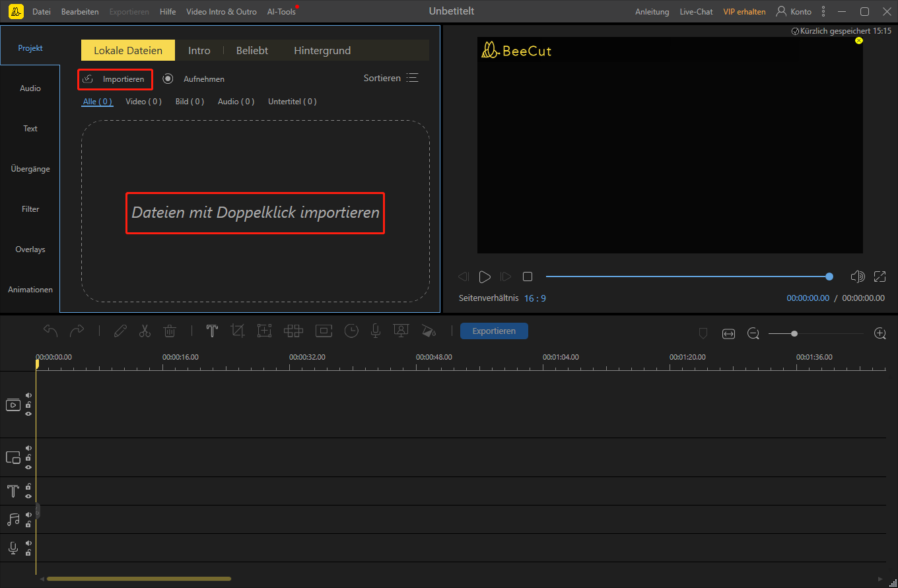The image size is (898, 588).
Task: Hide the text track with eye icon
Action: coord(28,496)
